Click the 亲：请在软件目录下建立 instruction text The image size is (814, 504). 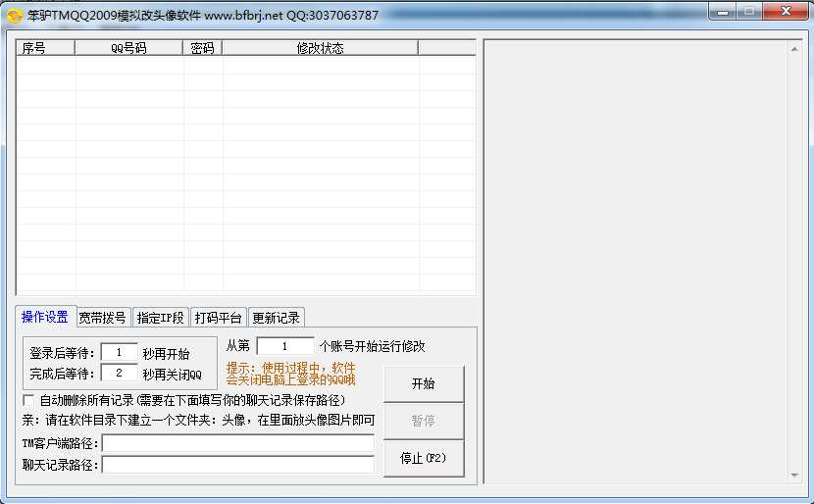198,420
